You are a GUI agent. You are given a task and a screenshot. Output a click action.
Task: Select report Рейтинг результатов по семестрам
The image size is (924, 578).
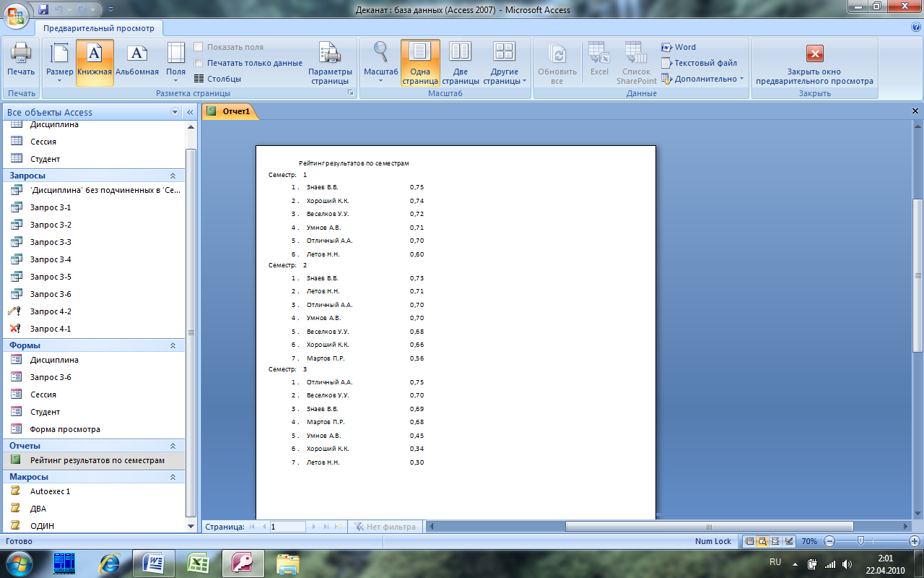(x=94, y=460)
